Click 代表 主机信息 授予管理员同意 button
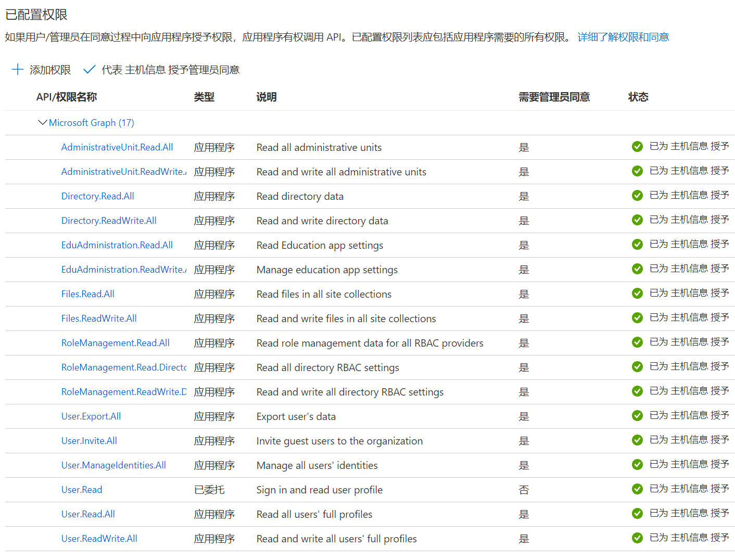735x560 pixels. pos(161,70)
